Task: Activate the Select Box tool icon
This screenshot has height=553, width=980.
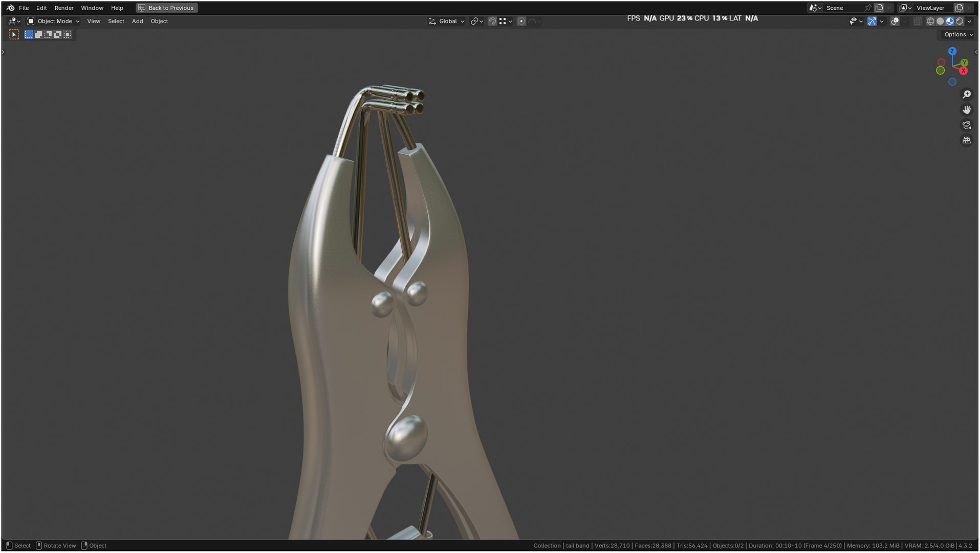Action: click(14, 34)
